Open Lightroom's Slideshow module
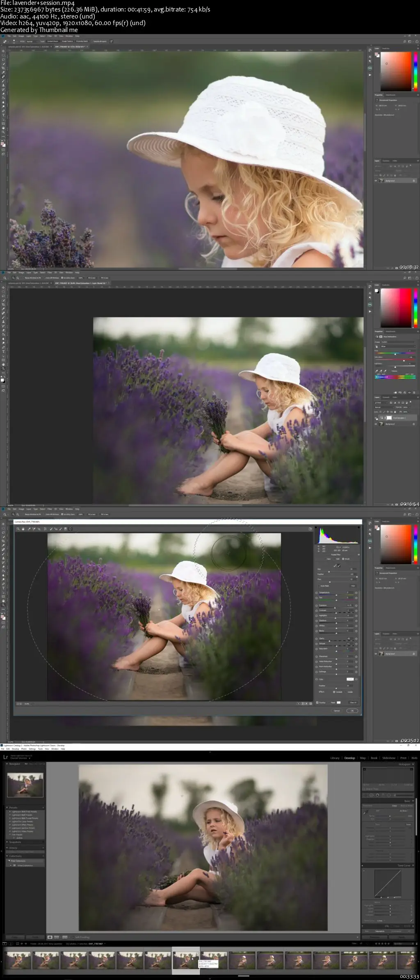This screenshot has height=980, width=420. coord(389,758)
